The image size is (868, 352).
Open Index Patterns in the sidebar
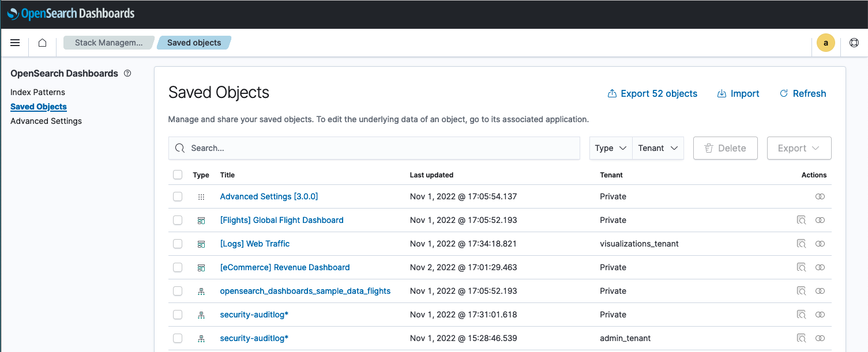[37, 92]
